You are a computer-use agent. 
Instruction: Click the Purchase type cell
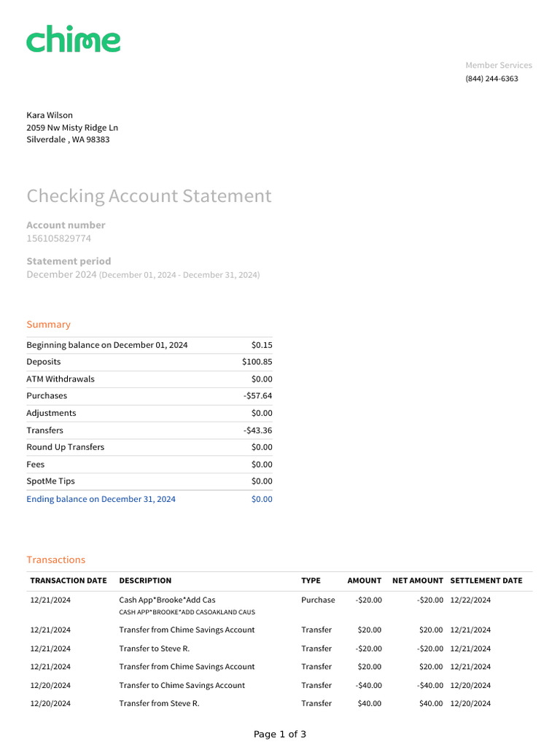tap(318, 600)
